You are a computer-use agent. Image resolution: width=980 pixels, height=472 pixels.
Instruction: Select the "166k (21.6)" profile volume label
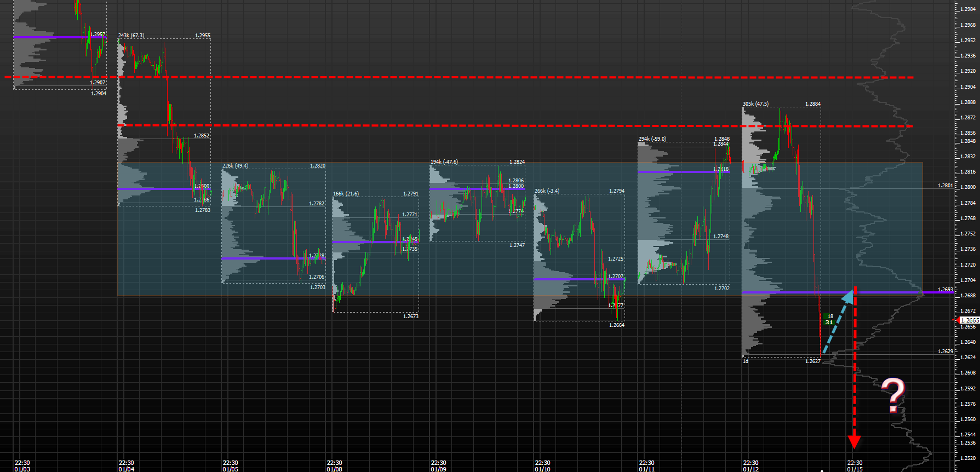tap(346, 194)
